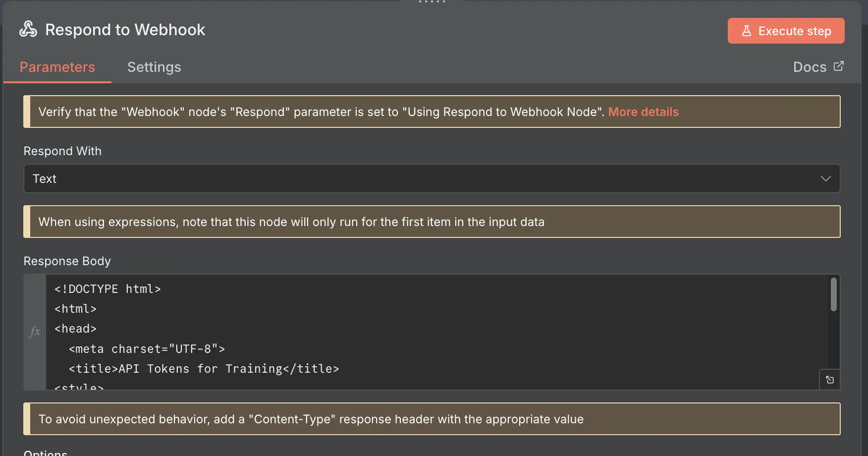Viewport: 868px width, 456px height.
Task: Open the Respond With dropdown
Action: click(x=432, y=178)
